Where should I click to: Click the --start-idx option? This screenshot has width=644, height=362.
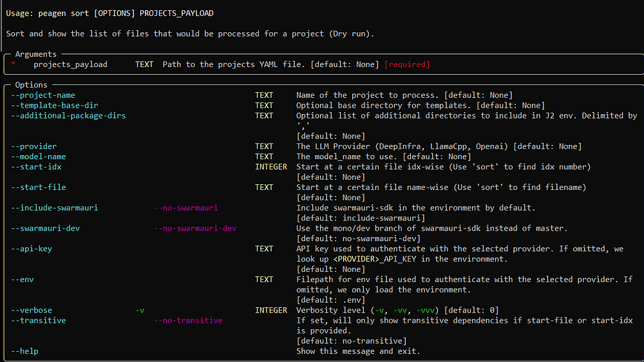click(x=36, y=167)
